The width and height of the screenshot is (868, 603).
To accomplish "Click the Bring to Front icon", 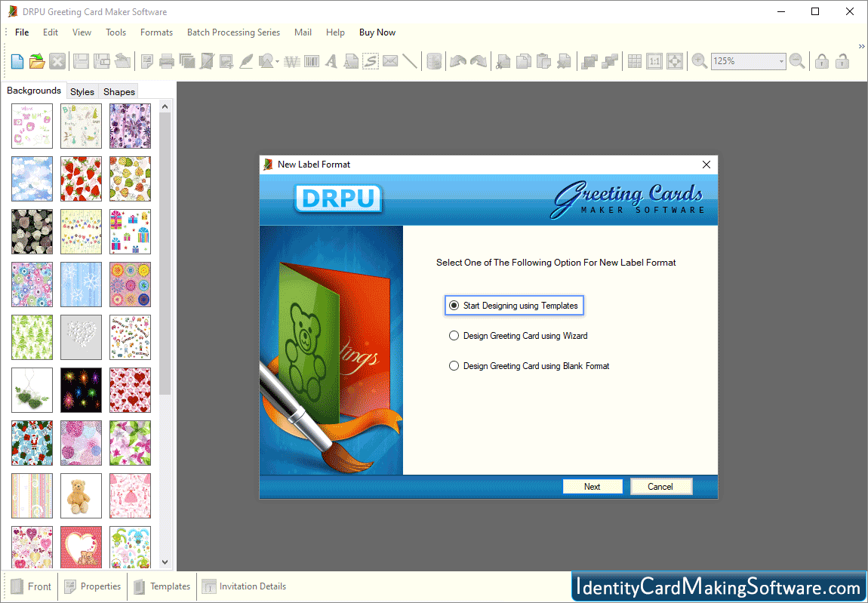I will pos(589,61).
